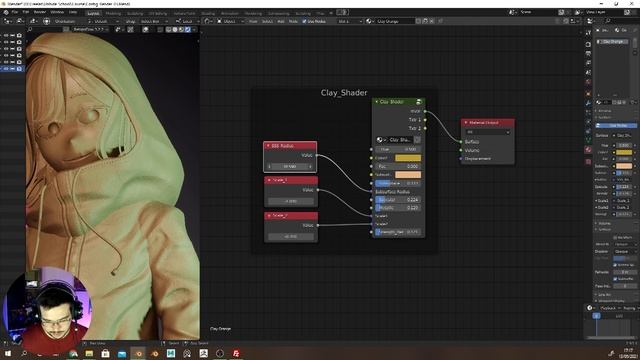Select rendered viewport shading
640x360 pixels.
click(187, 29)
